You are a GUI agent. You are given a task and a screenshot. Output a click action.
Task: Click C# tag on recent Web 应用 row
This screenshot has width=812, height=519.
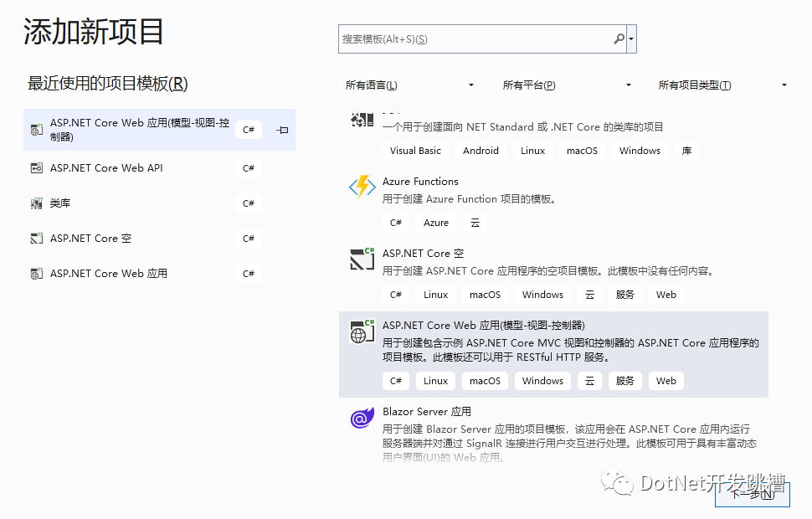[249, 274]
